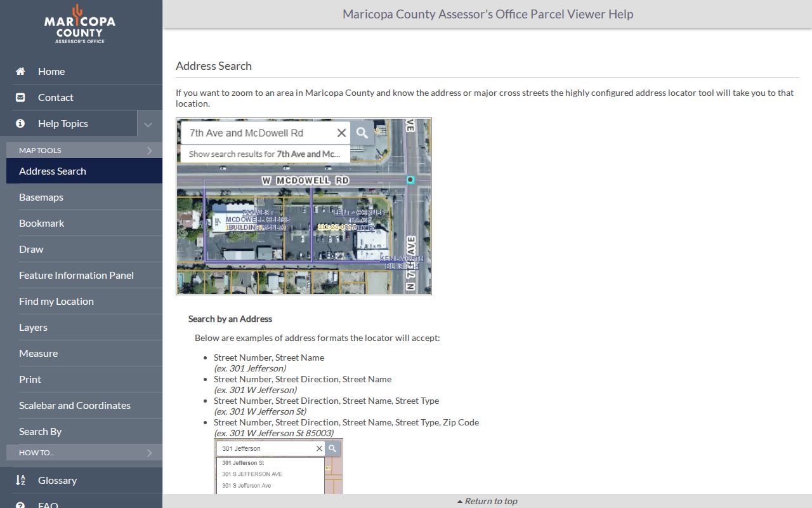
Task: Click the X in the 7th Ave search box
Action: (341, 133)
